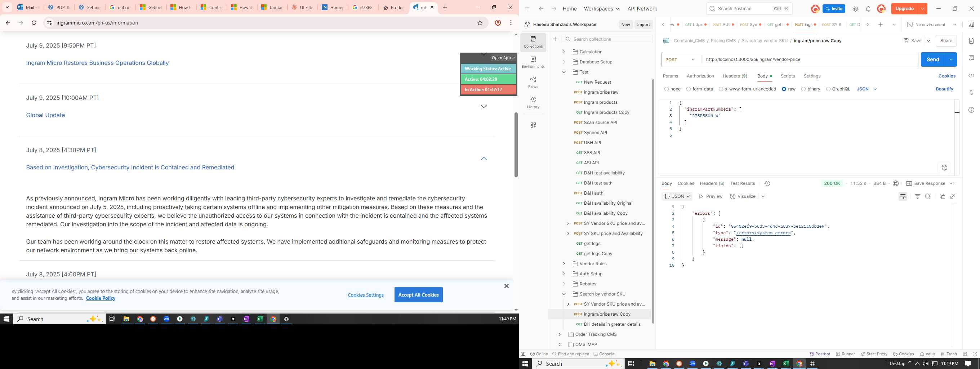Image resolution: width=980 pixels, height=369 pixels.
Task: Switch to the Scripts tab
Action: point(788,76)
